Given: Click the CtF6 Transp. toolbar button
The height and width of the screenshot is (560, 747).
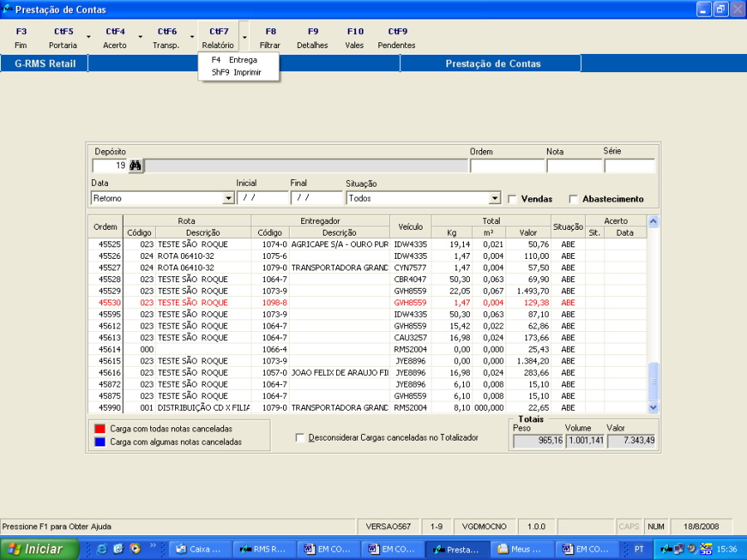Looking at the screenshot, I should 166,37.
